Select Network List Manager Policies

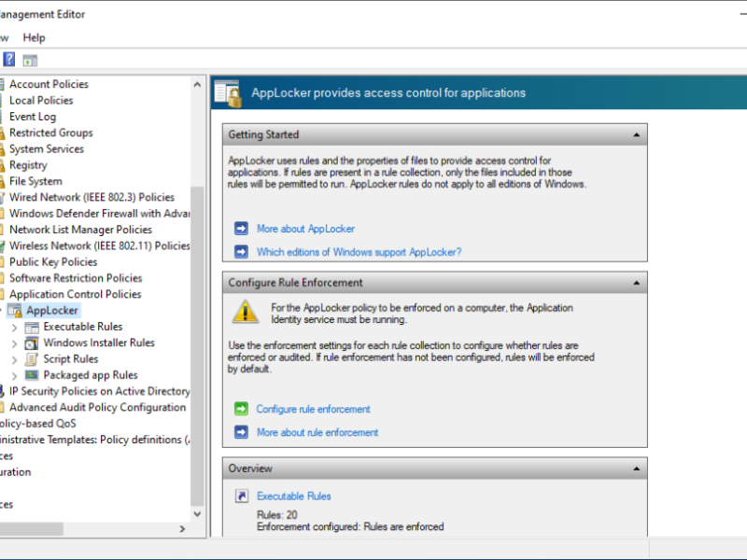[80, 230]
